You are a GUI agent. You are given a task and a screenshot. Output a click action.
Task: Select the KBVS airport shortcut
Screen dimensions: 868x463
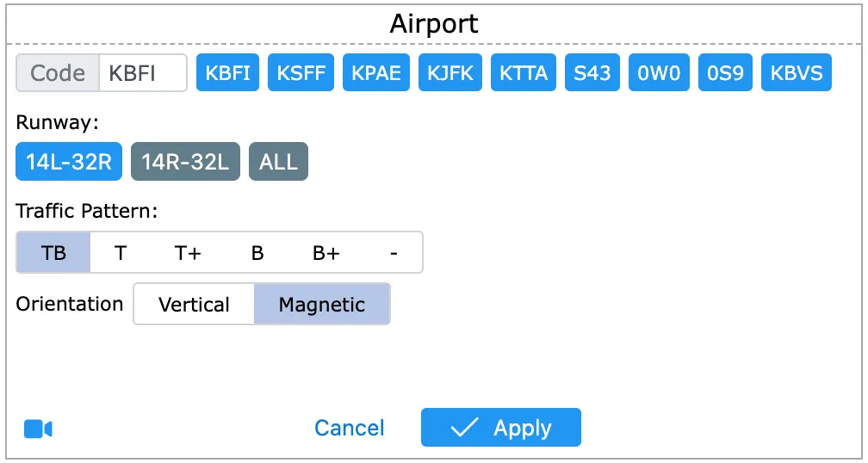pos(797,73)
